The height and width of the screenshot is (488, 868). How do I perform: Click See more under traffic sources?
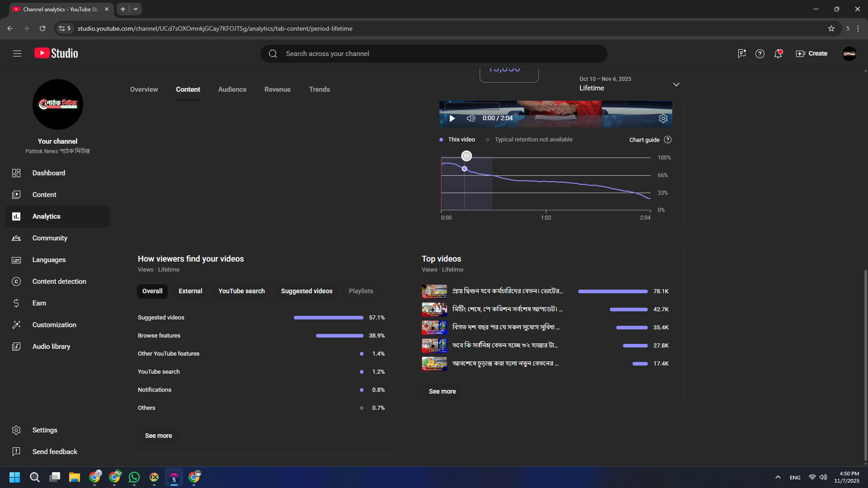click(158, 436)
